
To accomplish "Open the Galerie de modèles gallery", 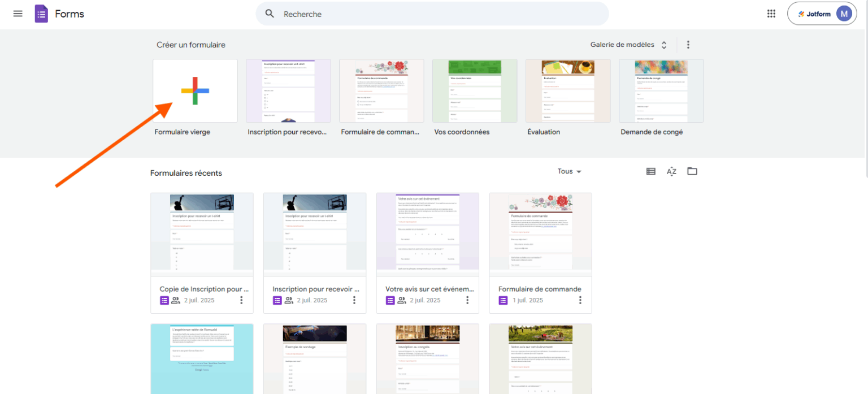I will click(x=622, y=44).
